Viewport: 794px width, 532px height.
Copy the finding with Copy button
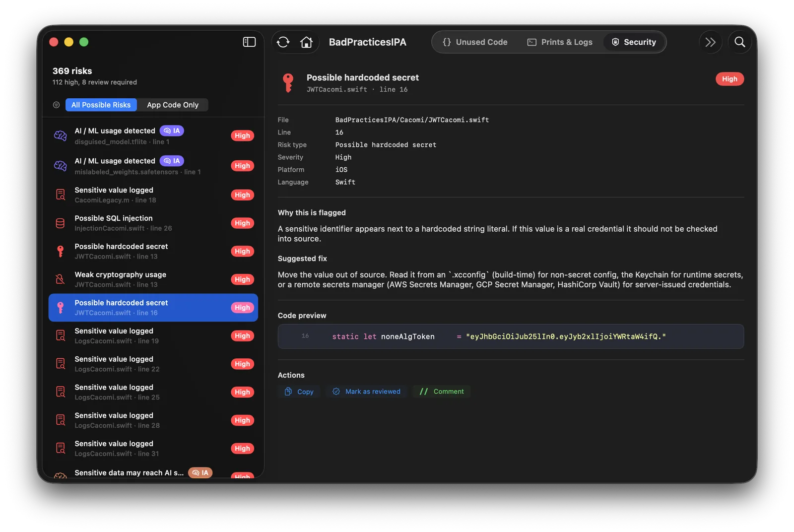pyautogui.click(x=299, y=392)
